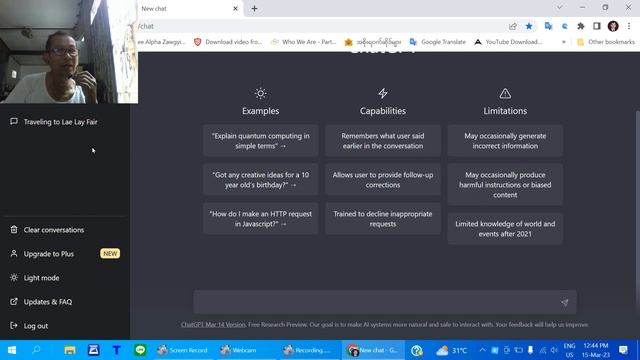Pick the HTTP request in Javascript example

(260, 219)
